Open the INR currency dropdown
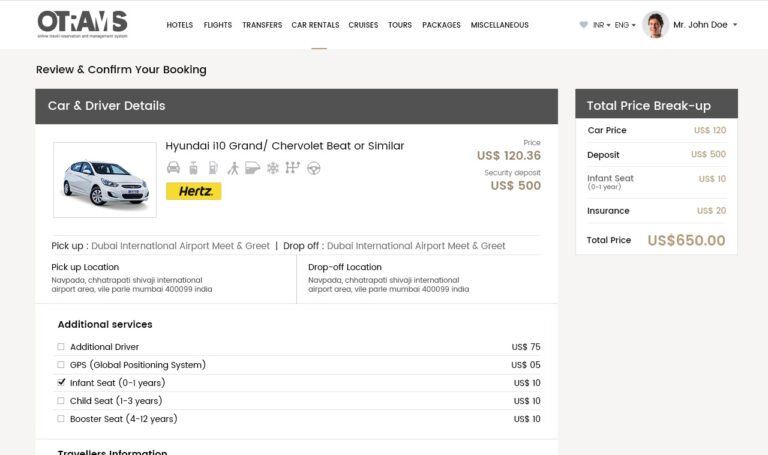Image resolution: width=768 pixels, height=455 pixels. [601, 25]
